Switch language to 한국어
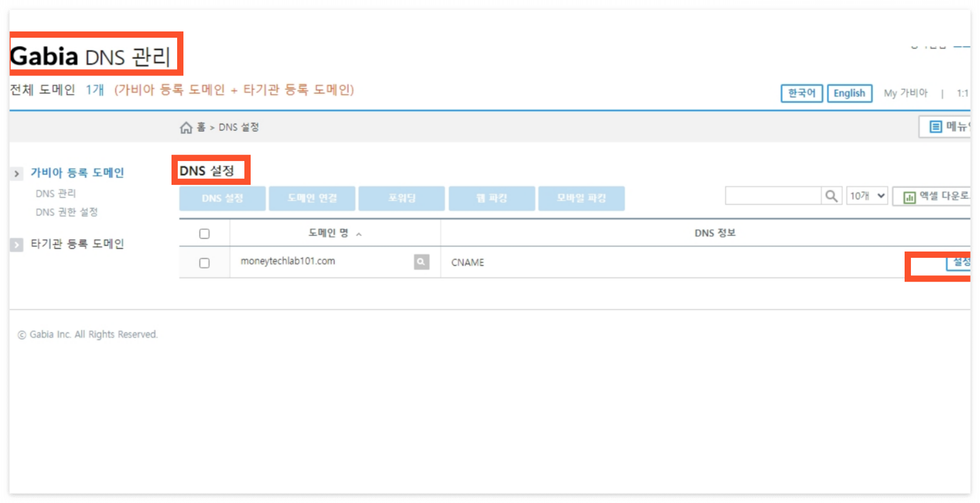Image resolution: width=980 pixels, height=503 pixels. 802,93
